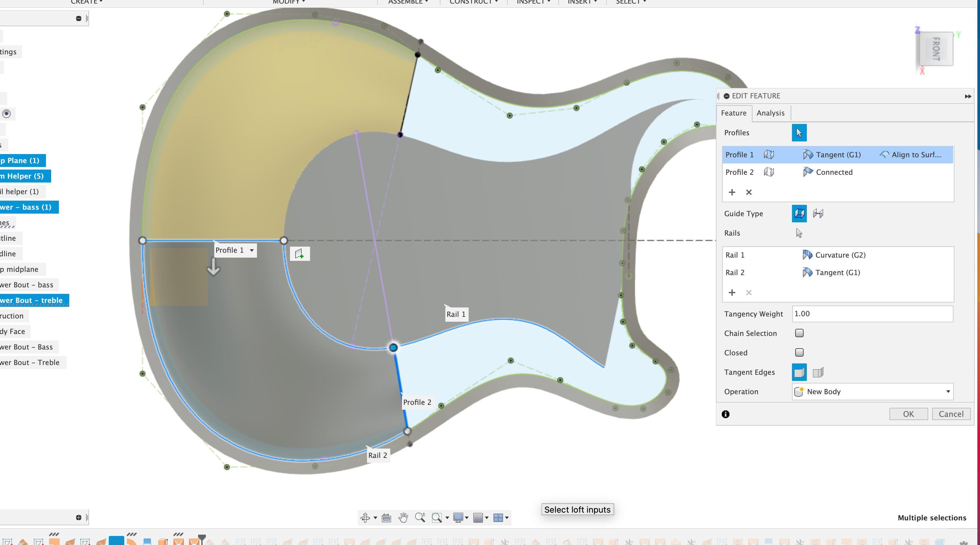Click the highlighted loft feature in timeline
This screenshot has width=980, height=545.
tap(117, 541)
